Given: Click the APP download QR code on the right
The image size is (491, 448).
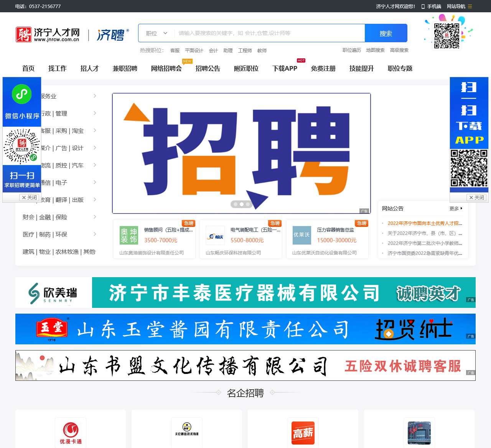Looking at the screenshot, I should coord(469,168).
